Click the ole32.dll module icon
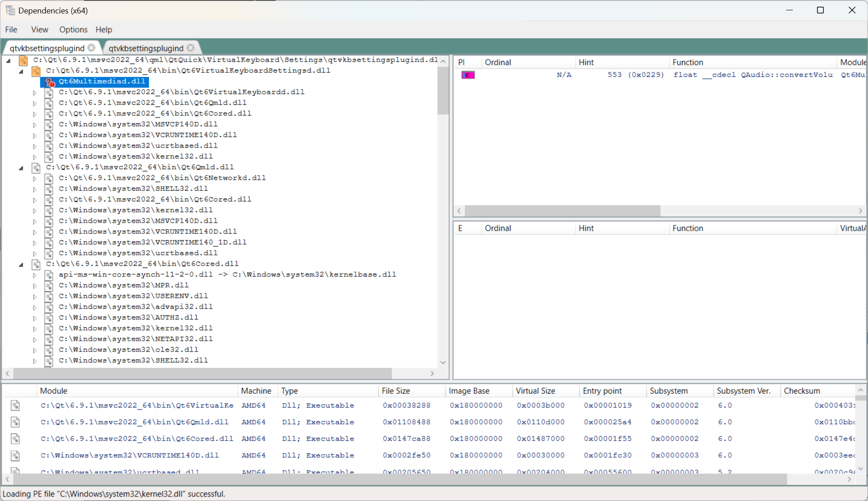The image size is (868, 501). pos(49,350)
